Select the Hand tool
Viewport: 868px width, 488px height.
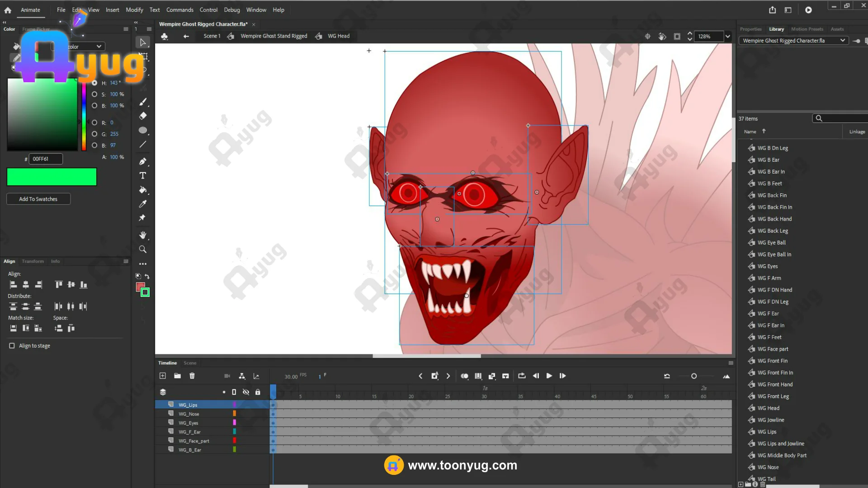pos(143,235)
